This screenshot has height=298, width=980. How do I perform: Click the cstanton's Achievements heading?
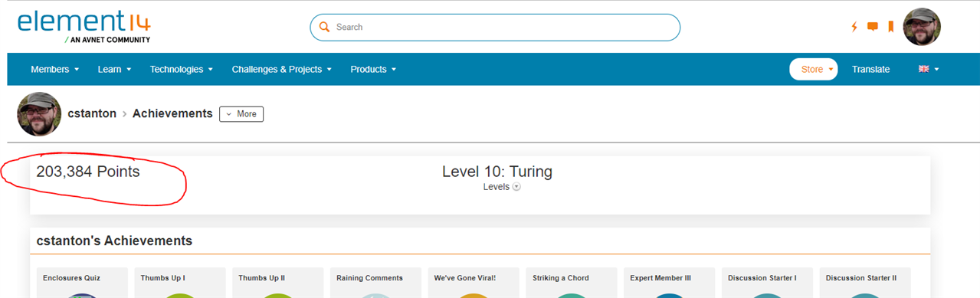(x=114, y=241)
